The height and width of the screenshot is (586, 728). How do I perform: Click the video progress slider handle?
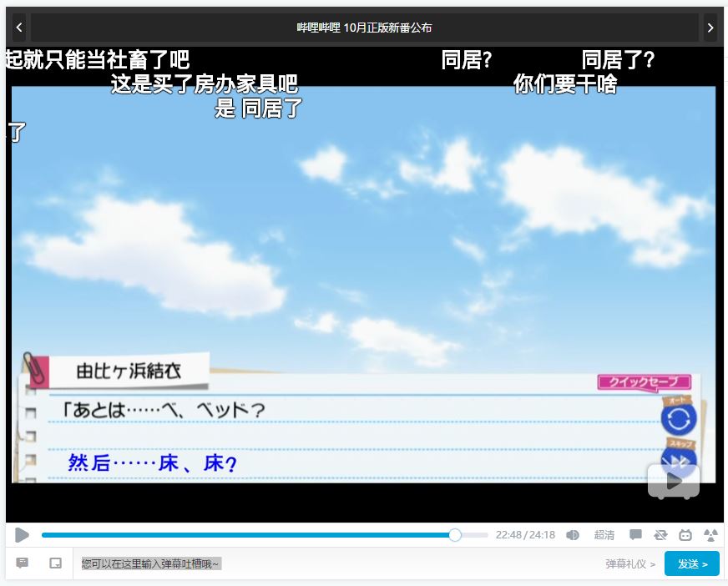tap(455, 535)
